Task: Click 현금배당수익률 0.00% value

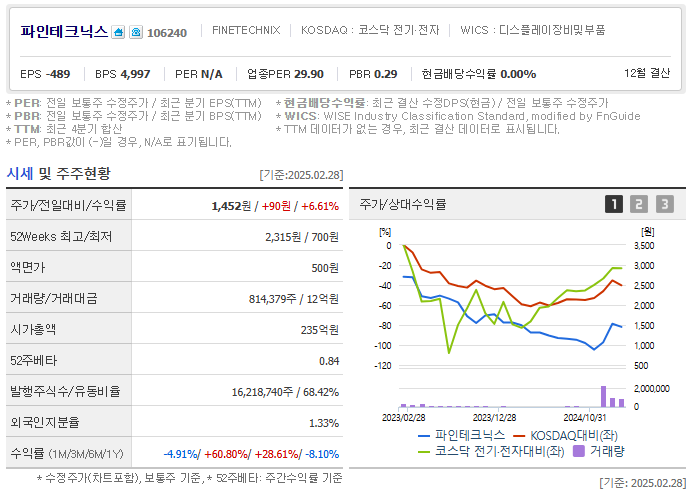Action: click(x=479, y=74)
